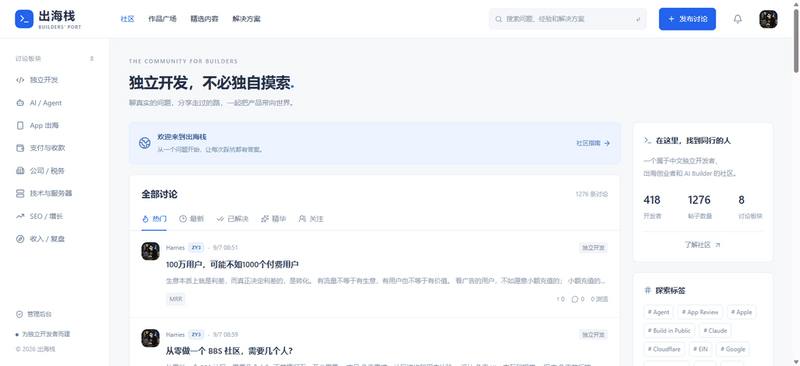Open 管理后台 admin panel

[34, 314]
